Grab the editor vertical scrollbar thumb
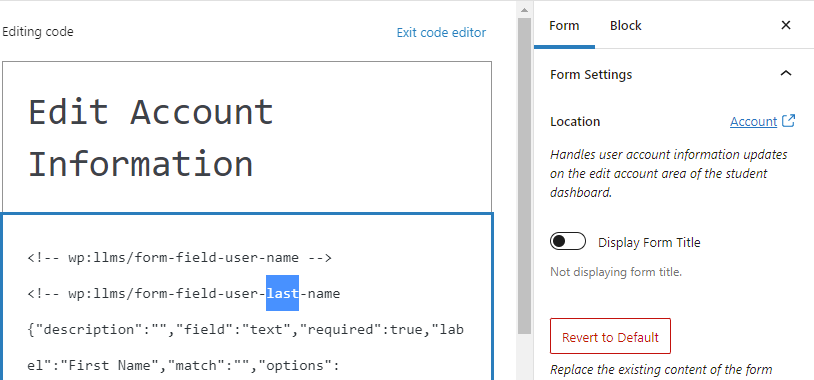 (x=524, y=175)
